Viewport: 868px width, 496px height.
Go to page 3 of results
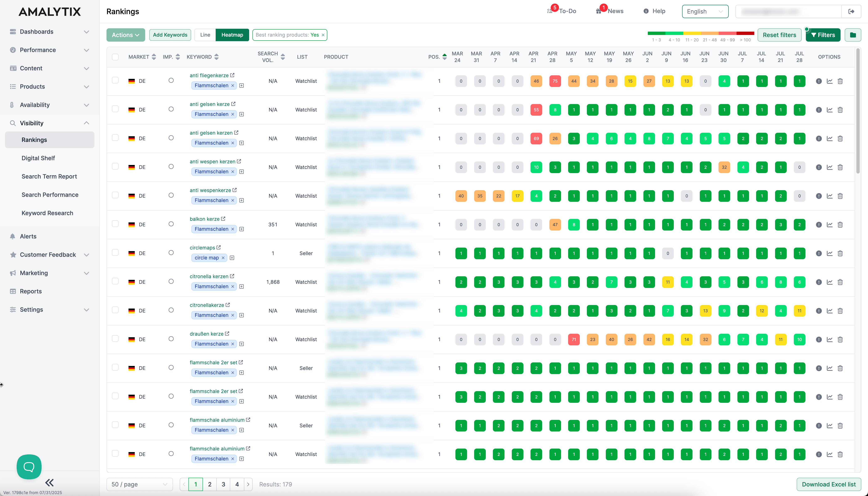(x=223, y=484)
